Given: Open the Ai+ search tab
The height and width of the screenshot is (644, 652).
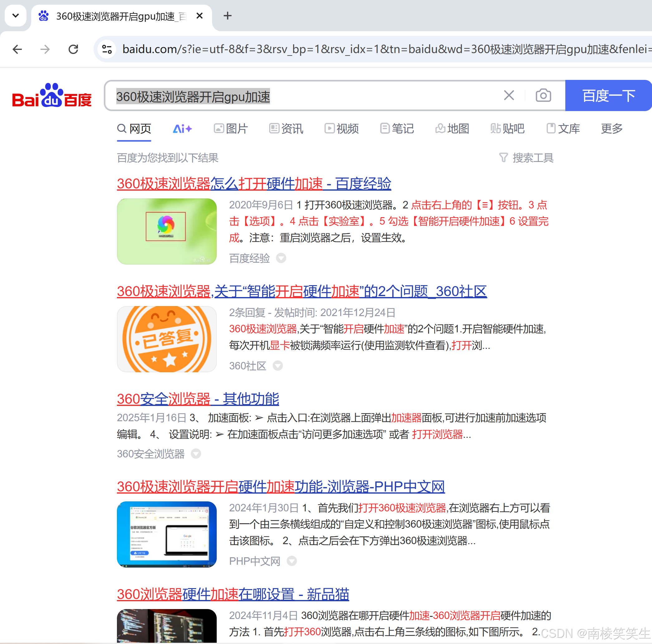Looking at the screenshot, I should 182,129.
